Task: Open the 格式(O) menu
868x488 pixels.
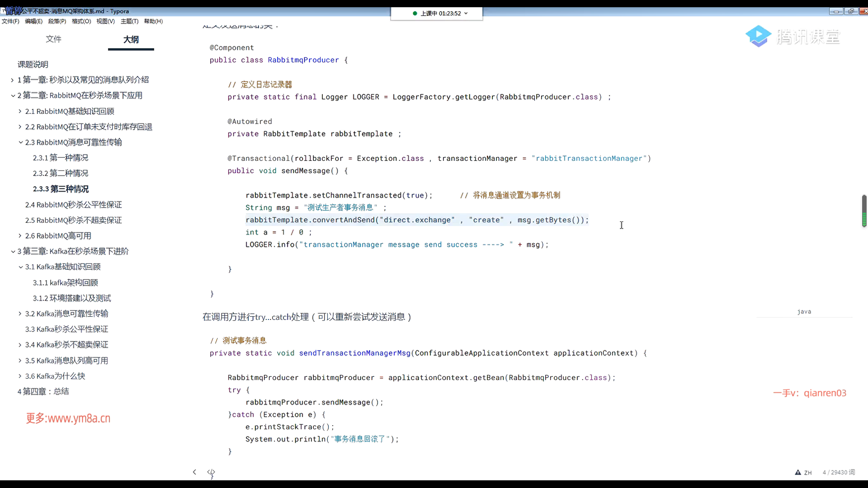Action: tap(81, 21)
